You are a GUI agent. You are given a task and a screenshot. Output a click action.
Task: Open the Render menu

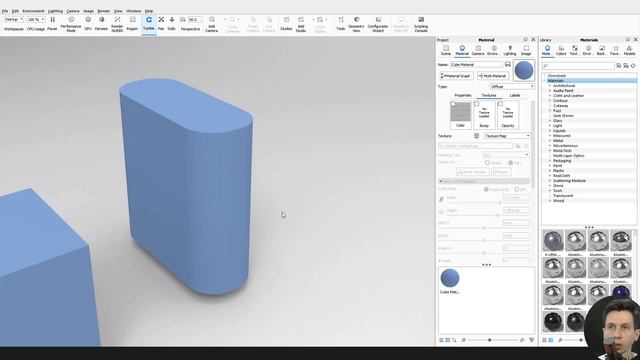click(104, 11)
